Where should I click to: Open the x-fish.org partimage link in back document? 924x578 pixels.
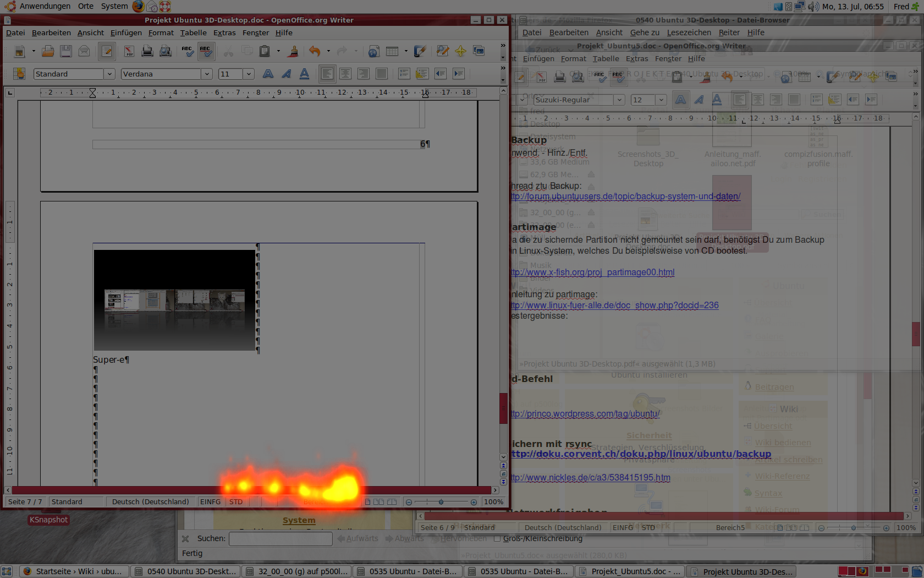[592, 272]
